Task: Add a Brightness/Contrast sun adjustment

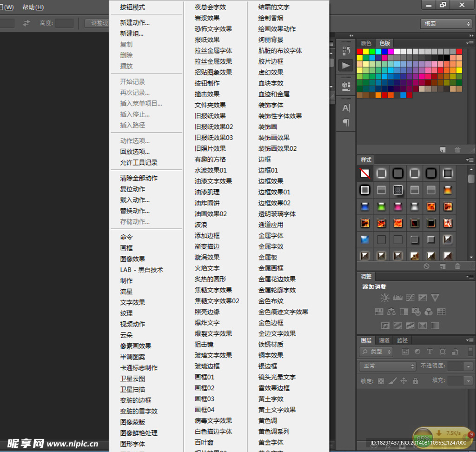Action: (x=384, y=298)
